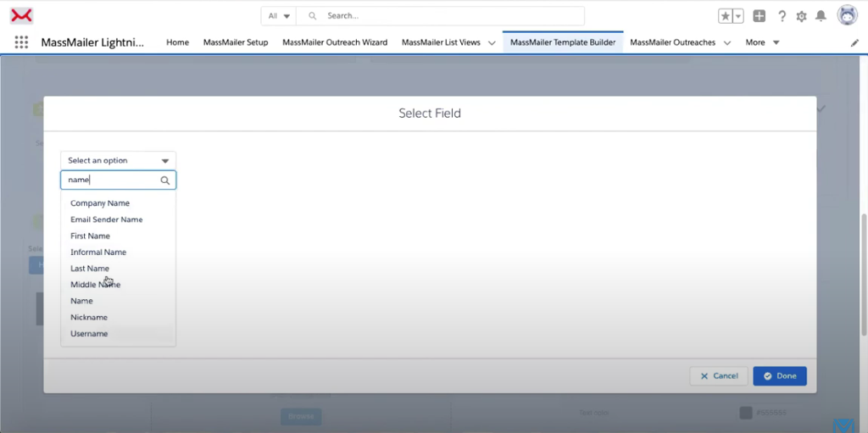Expand the favorites list dropdown arrow
The height and width of the screenshot is (433, 868).
click(x=738, y=16)
